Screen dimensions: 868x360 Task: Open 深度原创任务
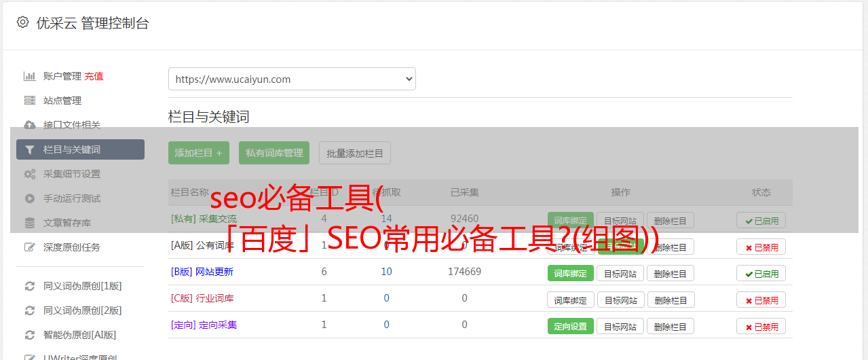pyautogui.click(x=72, y=247)
